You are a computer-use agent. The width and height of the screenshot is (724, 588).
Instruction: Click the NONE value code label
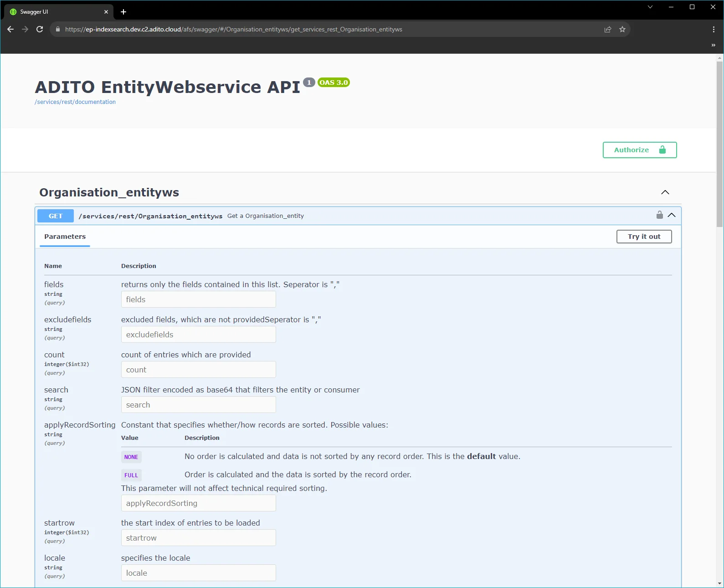[x=131, y=457]
